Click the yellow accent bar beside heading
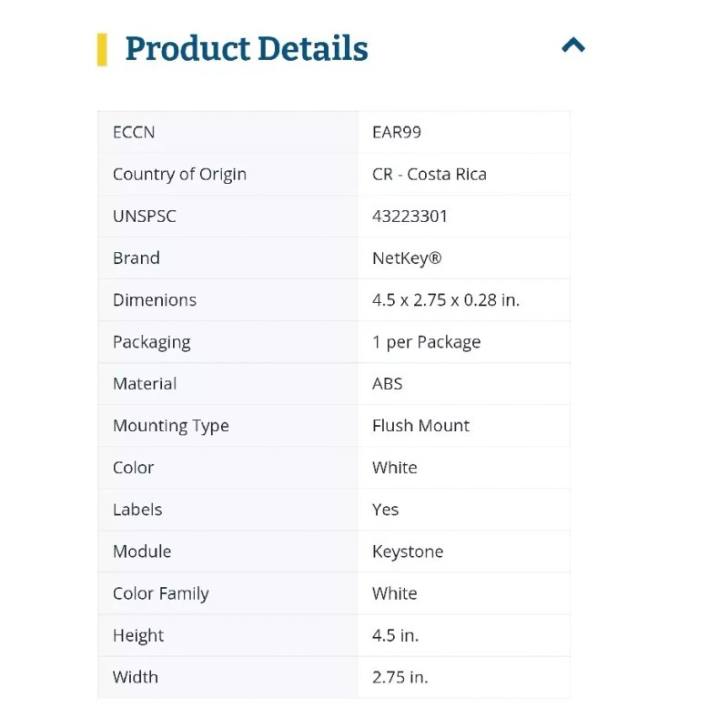 click(102, 49)
